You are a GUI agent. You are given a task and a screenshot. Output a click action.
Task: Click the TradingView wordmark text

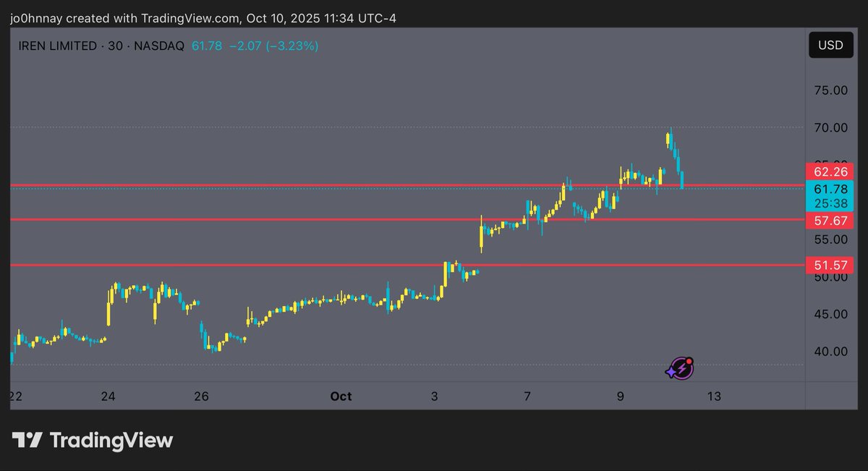111,440
